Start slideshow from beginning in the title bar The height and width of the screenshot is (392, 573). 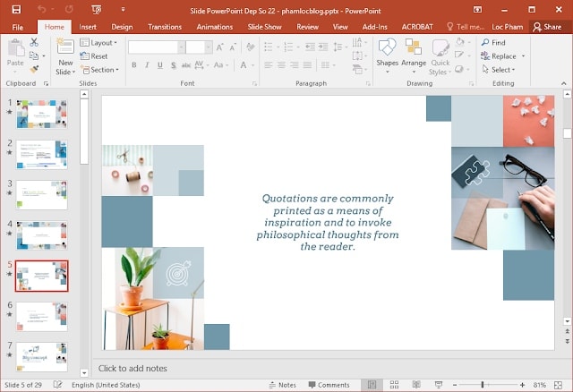tap(97, 10)
